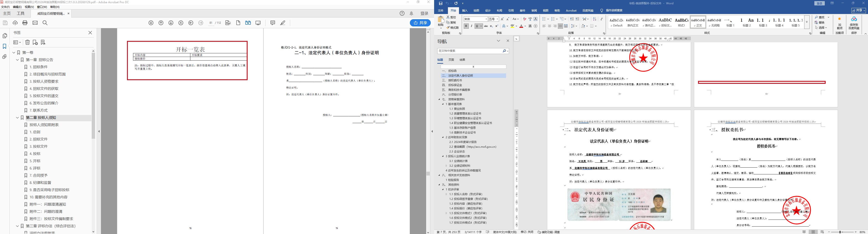This screenshot has height=234, width=868.
Task: Enable two-page view in Acrobat
Action: (248, 23)
